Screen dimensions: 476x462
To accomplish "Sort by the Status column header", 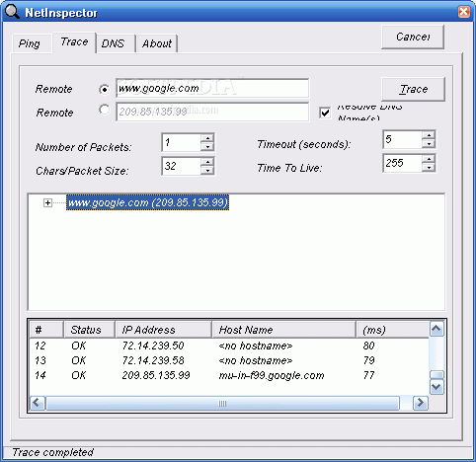I will (89, 330).
